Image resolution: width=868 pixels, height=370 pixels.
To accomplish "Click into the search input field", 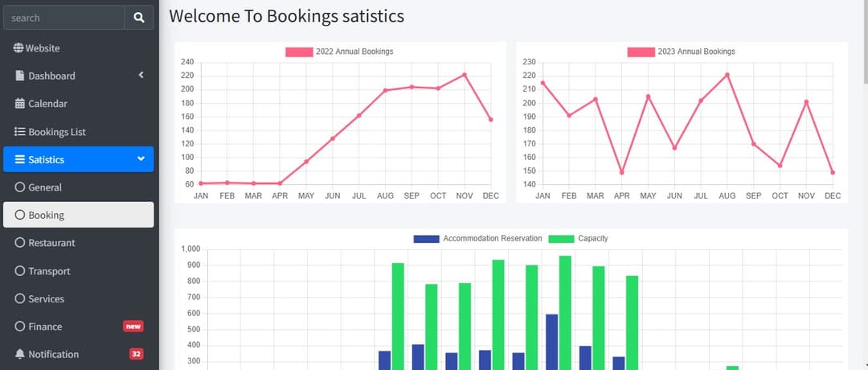I will point(64,18).
